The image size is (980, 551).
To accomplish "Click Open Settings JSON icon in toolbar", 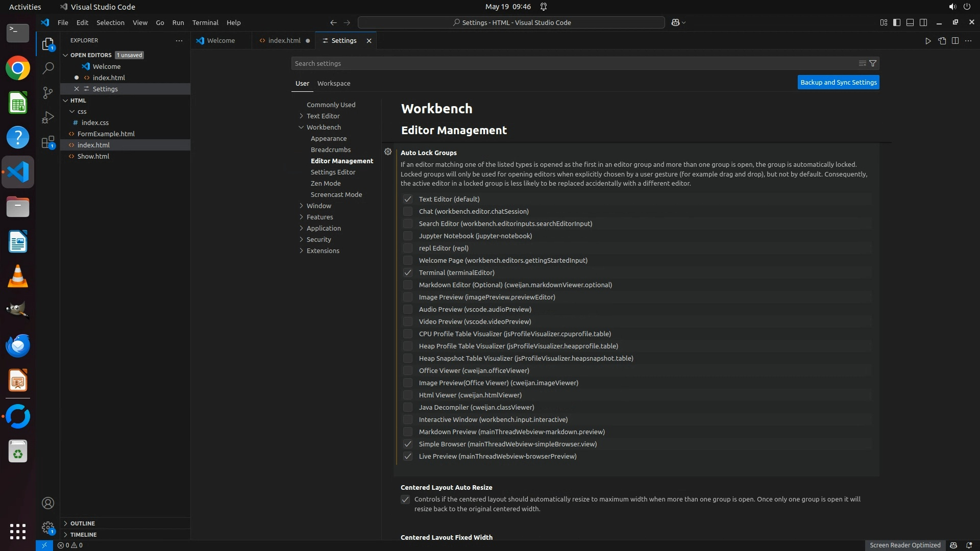I will 942,41.
